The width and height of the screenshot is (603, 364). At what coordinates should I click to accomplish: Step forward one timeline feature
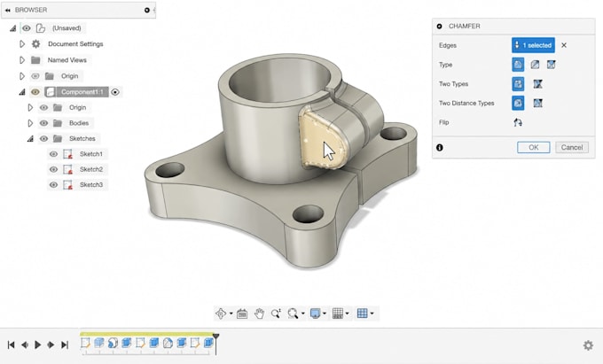(x=51, y=345)
